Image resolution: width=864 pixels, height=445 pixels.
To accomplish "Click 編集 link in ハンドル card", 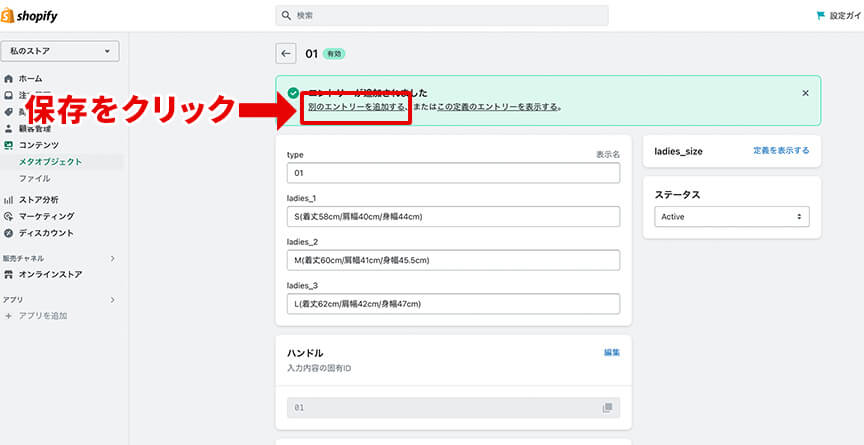I will [612, 352].
